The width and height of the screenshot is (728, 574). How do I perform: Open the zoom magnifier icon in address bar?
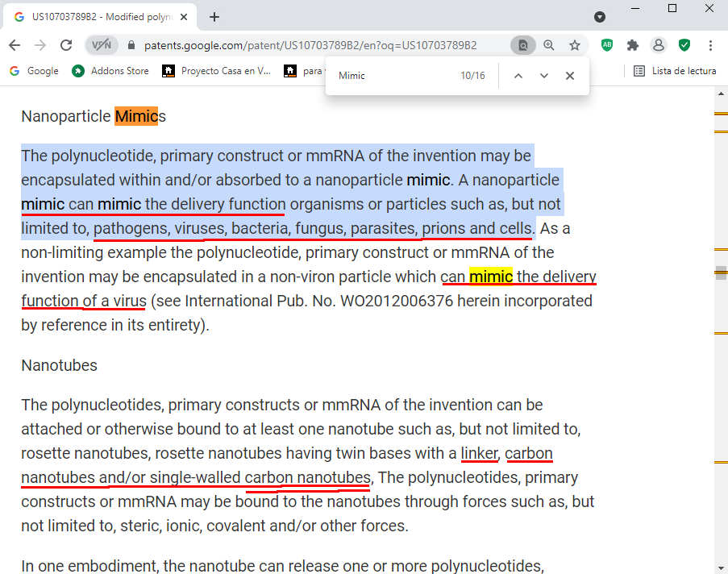tap(549, 45)
